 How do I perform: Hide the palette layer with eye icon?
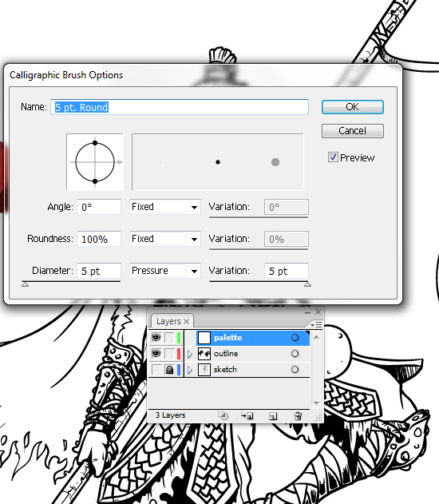coord(156,338)
